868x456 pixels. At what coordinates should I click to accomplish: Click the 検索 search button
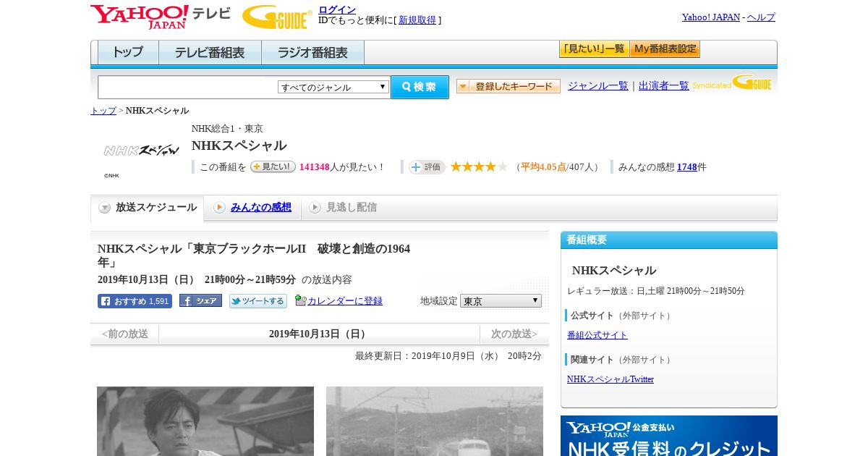click(420, 87)
